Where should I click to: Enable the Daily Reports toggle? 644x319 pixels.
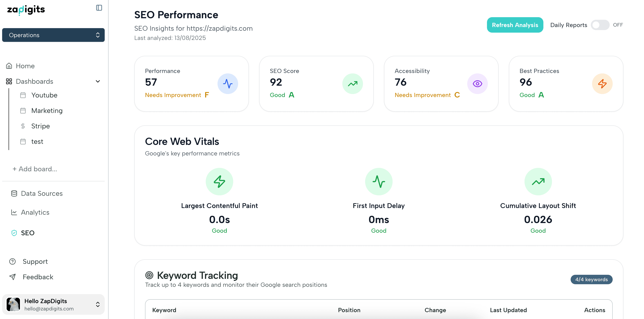click(x=600, y=25)
